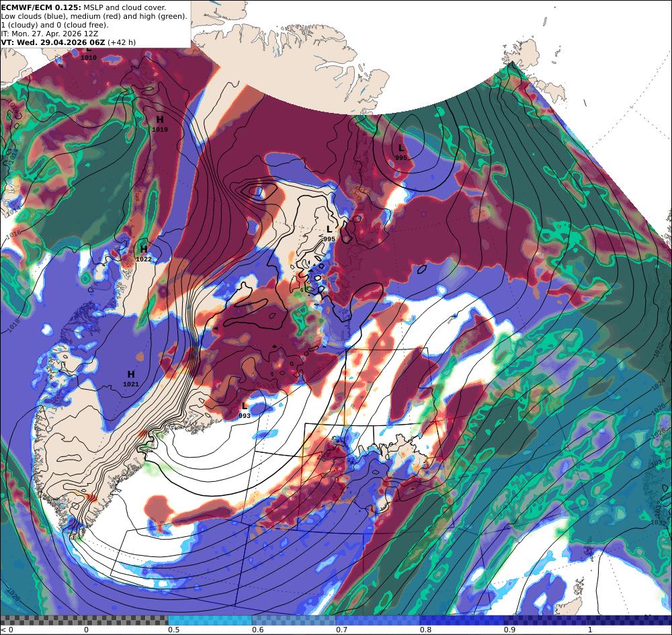Pick the 0.8–0.9 dark blue colorbar segment
The width and height of the screenshot is (672, 635).
462,620
